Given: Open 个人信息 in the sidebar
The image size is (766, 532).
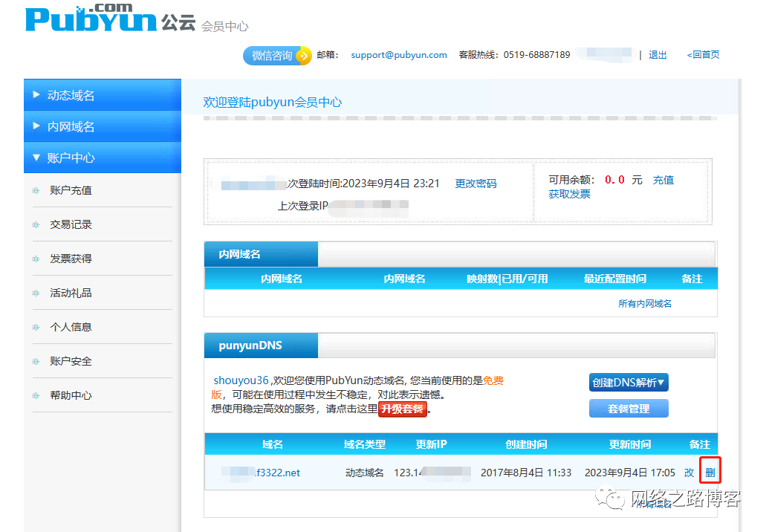Looking at the screenshot, I should point(71,328).
